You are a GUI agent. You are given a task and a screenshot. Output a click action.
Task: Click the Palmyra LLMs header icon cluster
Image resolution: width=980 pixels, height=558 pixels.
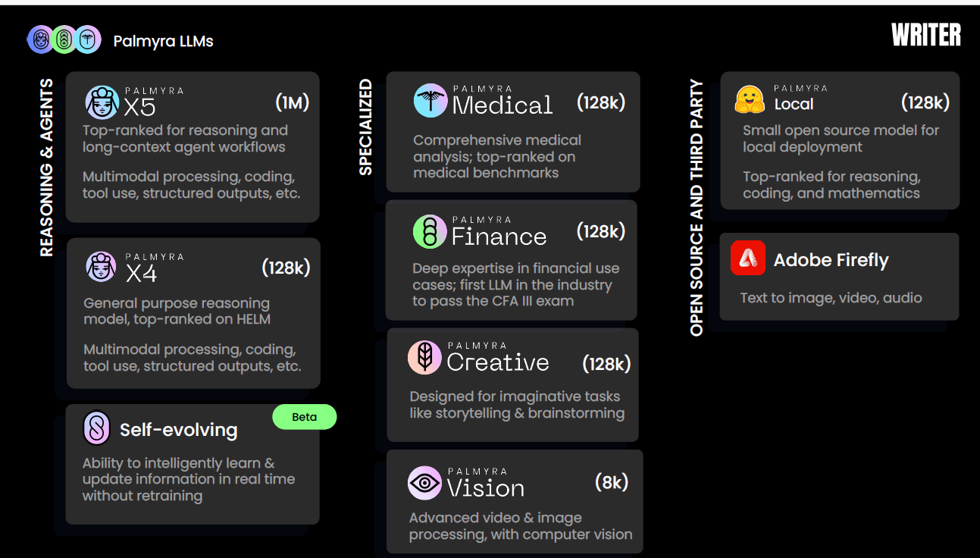click(x=64, y=40)
